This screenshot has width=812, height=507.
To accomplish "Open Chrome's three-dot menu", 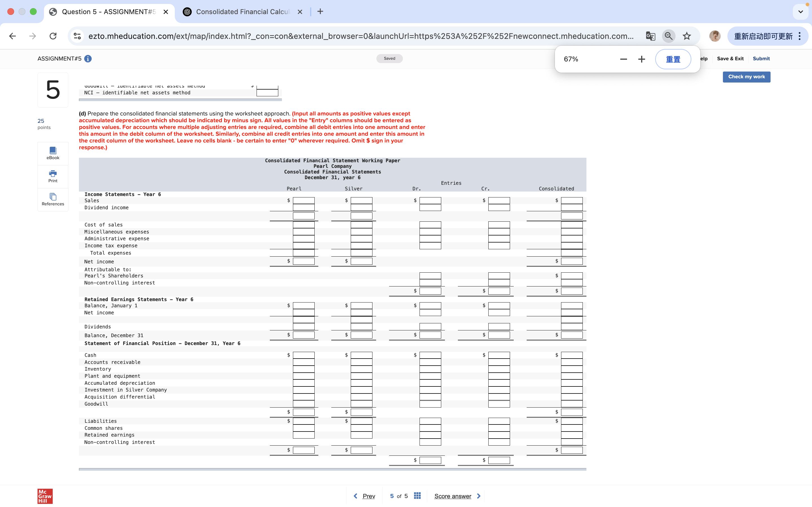I will (x=800, y=36).
